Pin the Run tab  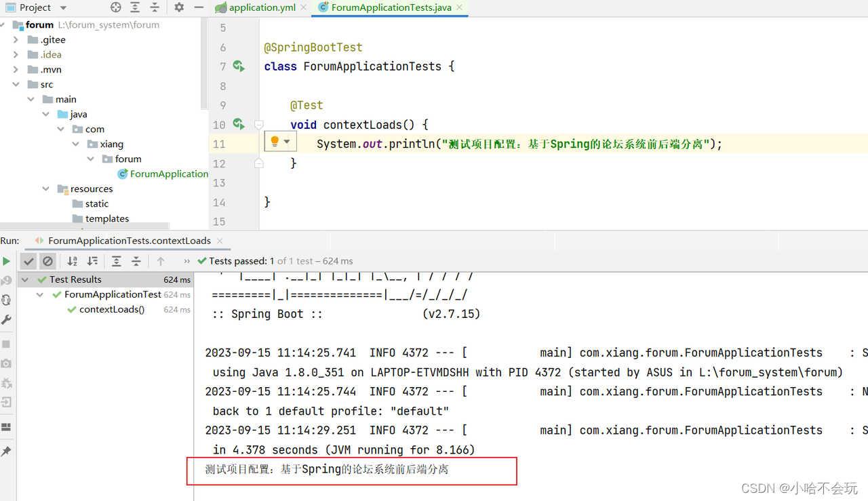6,451
